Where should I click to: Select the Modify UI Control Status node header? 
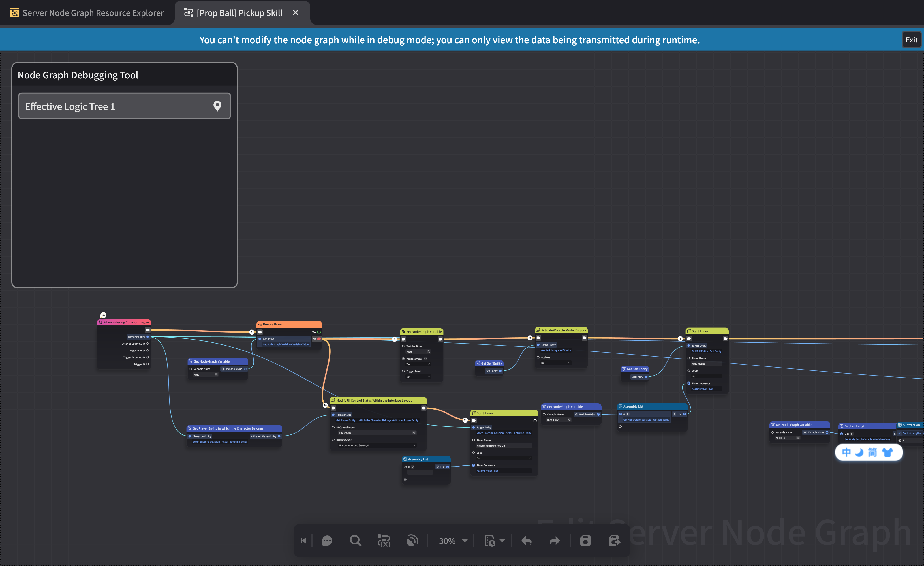pyautogui.click(x=378, y=400)
